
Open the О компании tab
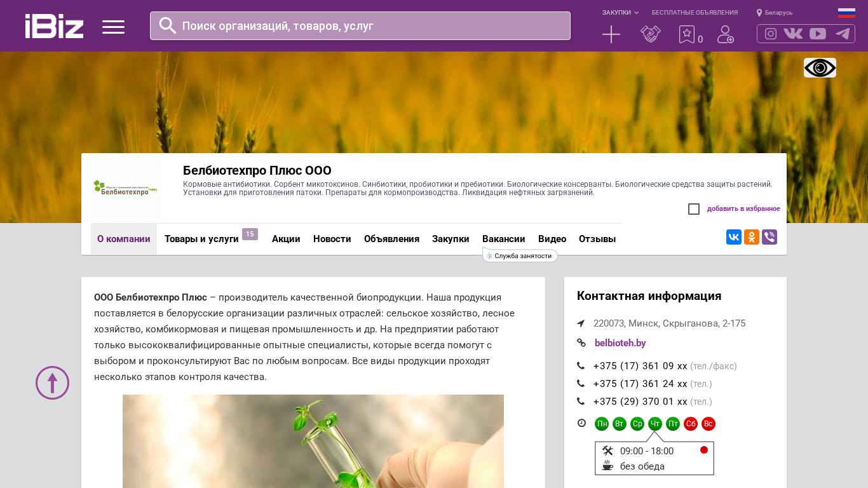[124, 239]
